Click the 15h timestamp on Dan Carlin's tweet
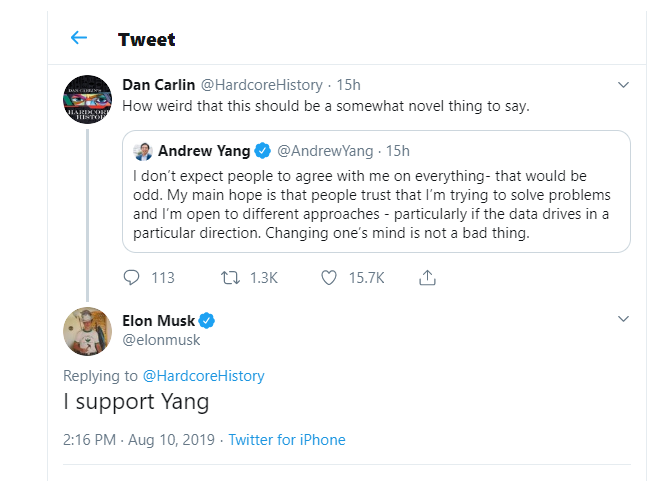The image size is (653, 481). [348, 84]
